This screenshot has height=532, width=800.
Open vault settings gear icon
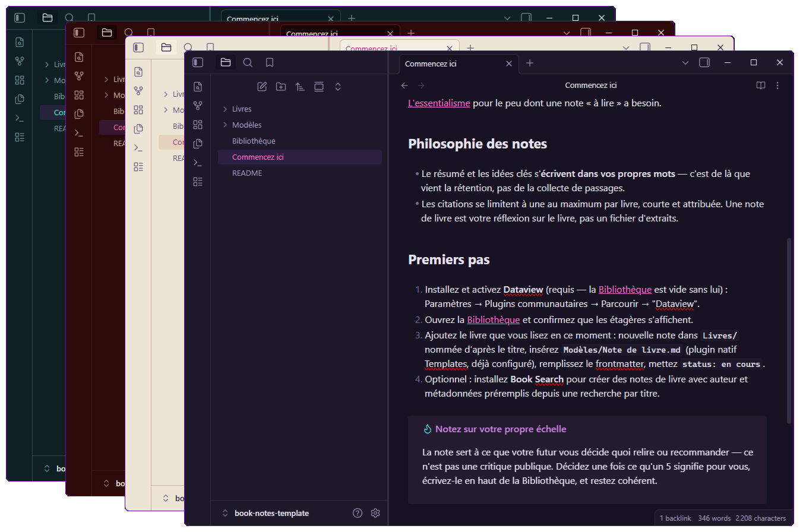point(375,513)
